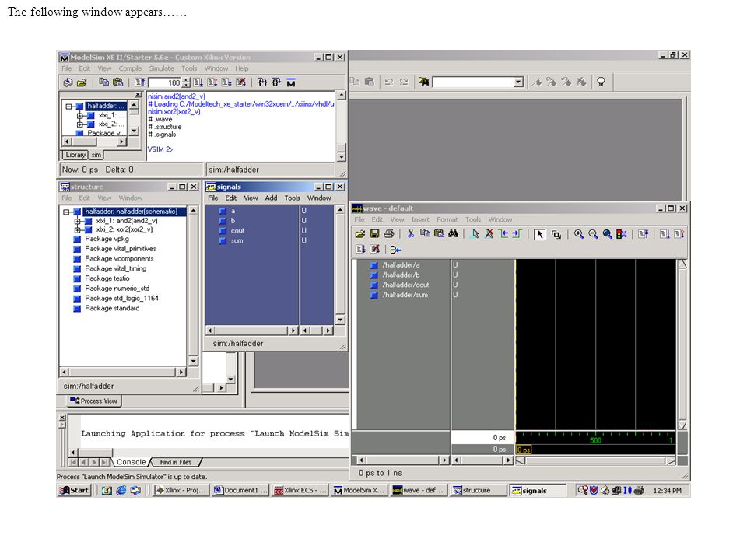Viewport: 747px width, 560px height.
Task: Click the Zoom Out magnifier in wave toolbar
Action: (x=593, y=234)
